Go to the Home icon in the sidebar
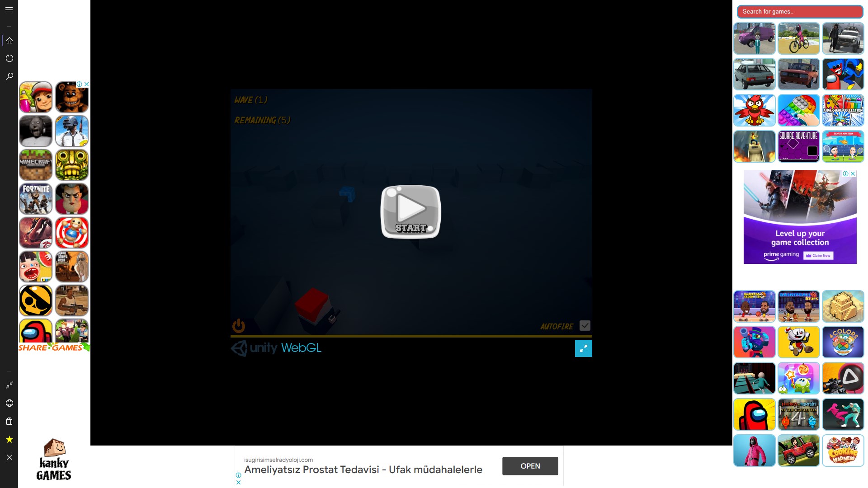868x488 pixels. point(9,41)
